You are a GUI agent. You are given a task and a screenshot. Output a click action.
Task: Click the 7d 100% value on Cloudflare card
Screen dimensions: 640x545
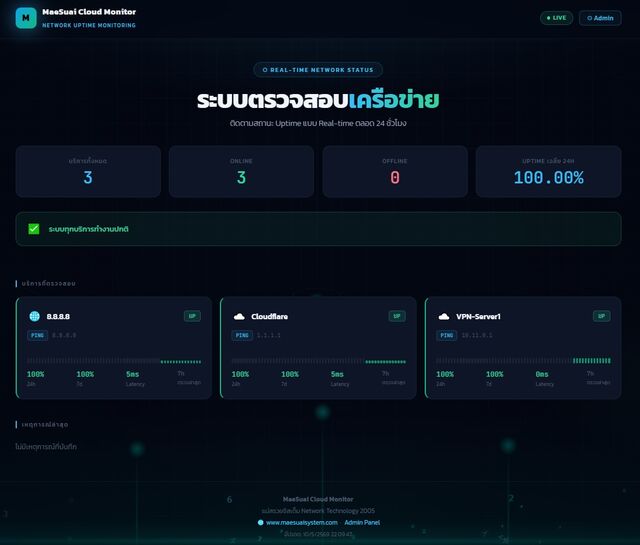[290, 374]
